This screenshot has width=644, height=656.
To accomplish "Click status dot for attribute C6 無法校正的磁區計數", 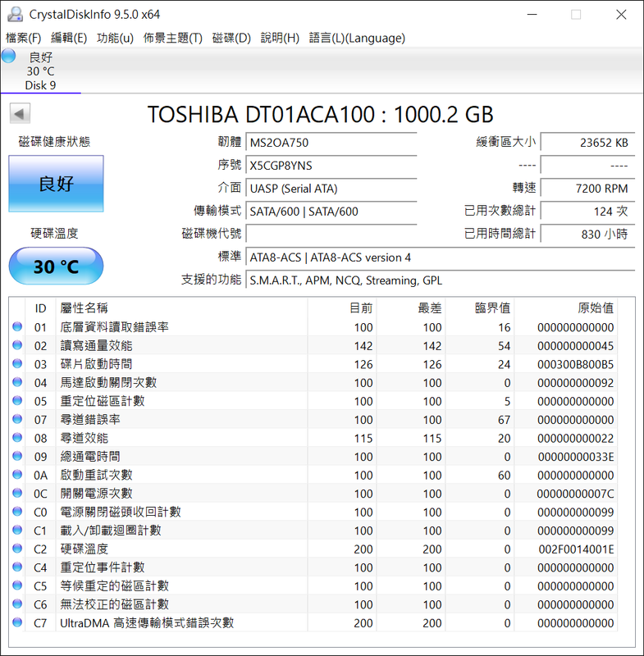I will tap(17, 604).
